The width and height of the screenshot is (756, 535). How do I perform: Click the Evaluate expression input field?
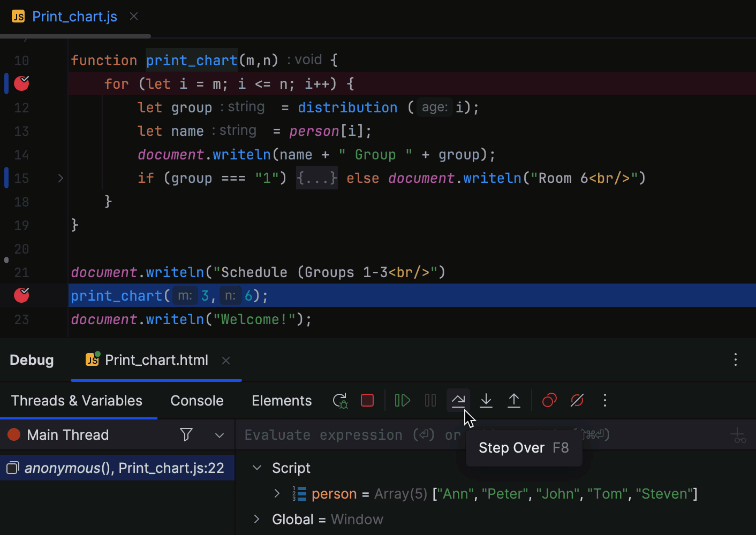pos(348,435)
